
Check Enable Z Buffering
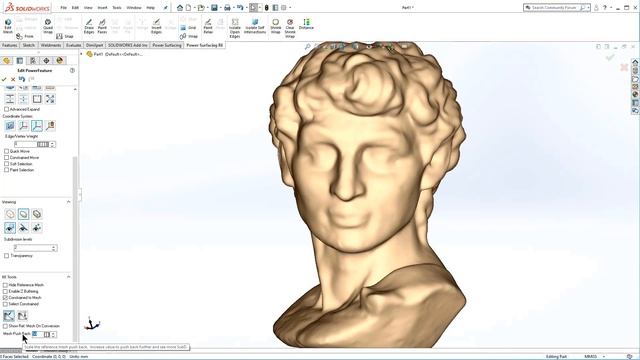coord(5,291)
